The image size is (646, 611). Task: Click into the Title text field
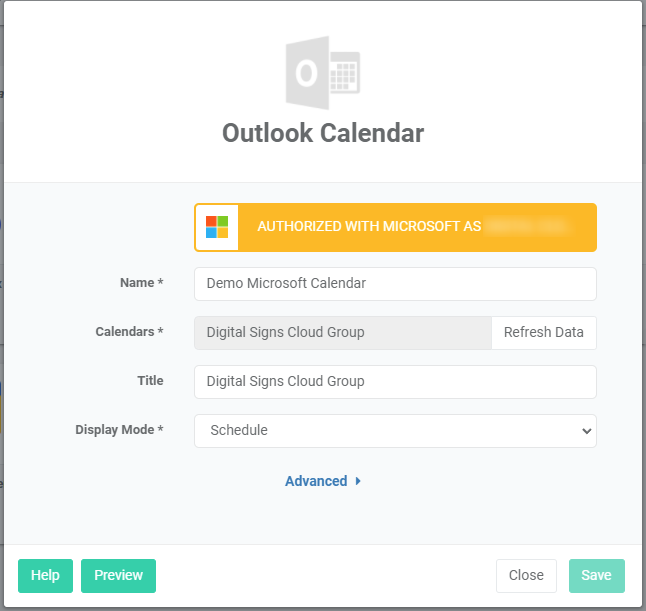point(394,381)
